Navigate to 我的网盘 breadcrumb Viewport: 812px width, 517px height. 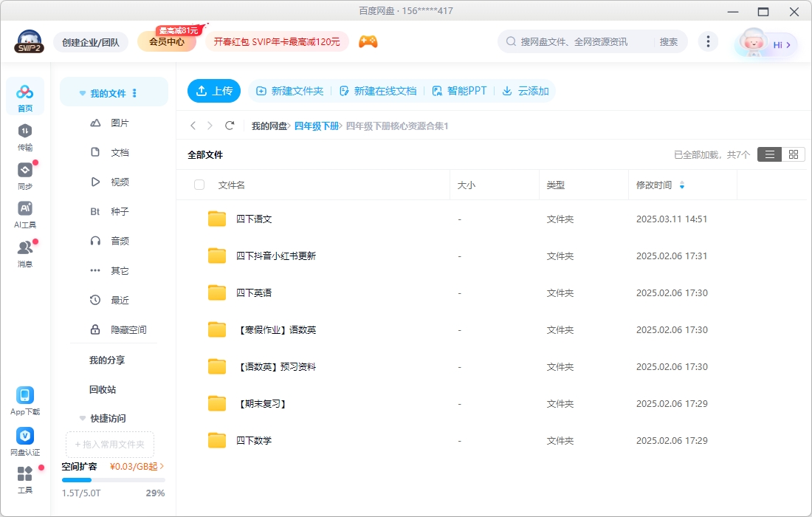pos(269,126)
